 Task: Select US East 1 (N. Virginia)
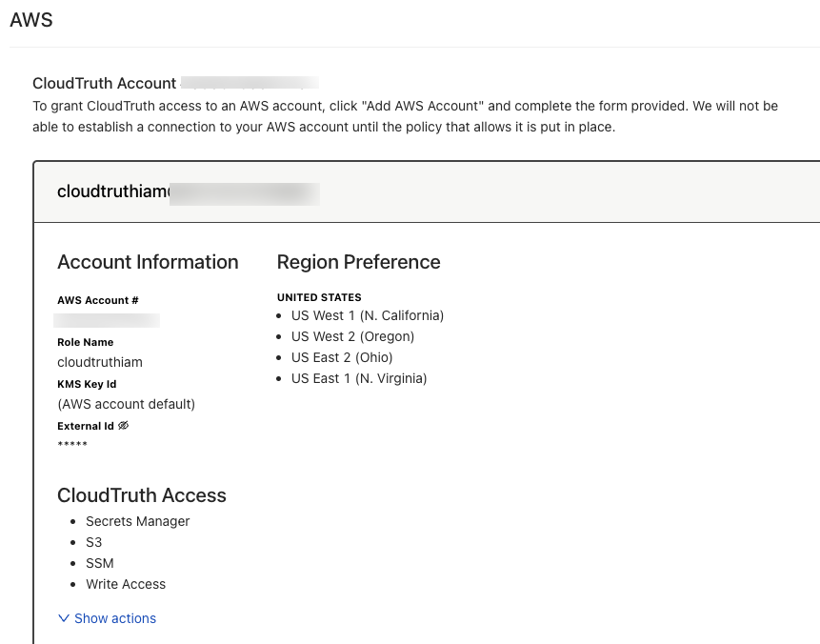tap(359, 378)
